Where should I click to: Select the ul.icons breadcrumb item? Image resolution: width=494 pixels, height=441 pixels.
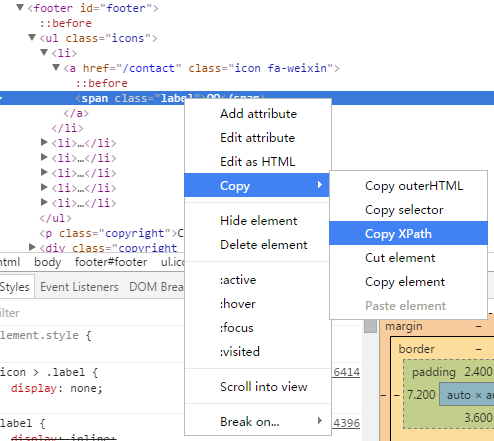pos(172,262)
